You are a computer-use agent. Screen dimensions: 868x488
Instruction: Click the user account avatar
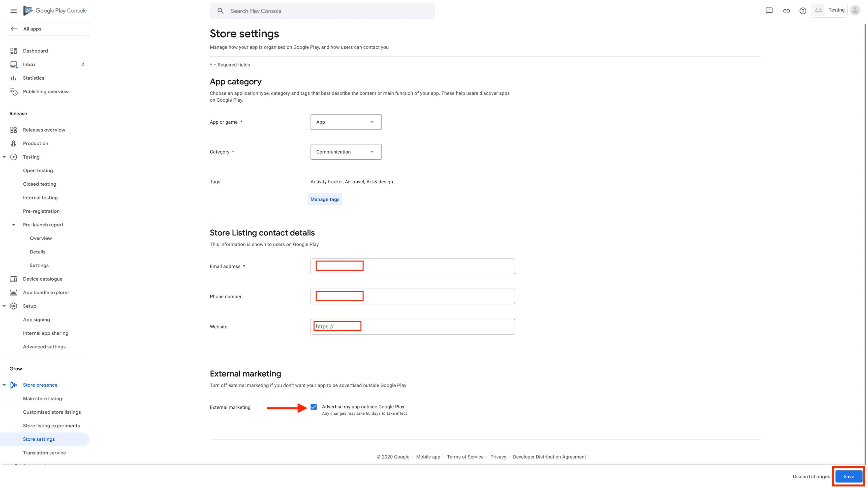(855, 10)
